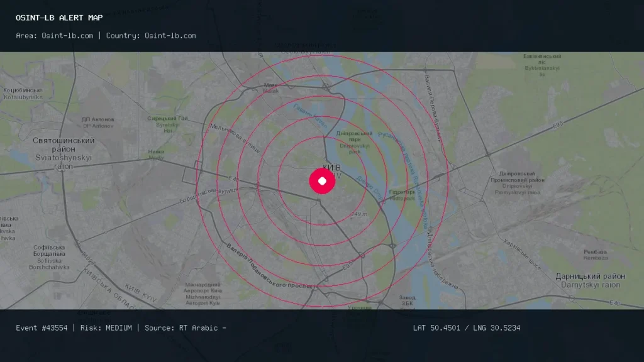Click the 'Mizhnarodnyi Aeroport Kyiv' label
This screenshot has width=644, height=362.
coord(203,300)
